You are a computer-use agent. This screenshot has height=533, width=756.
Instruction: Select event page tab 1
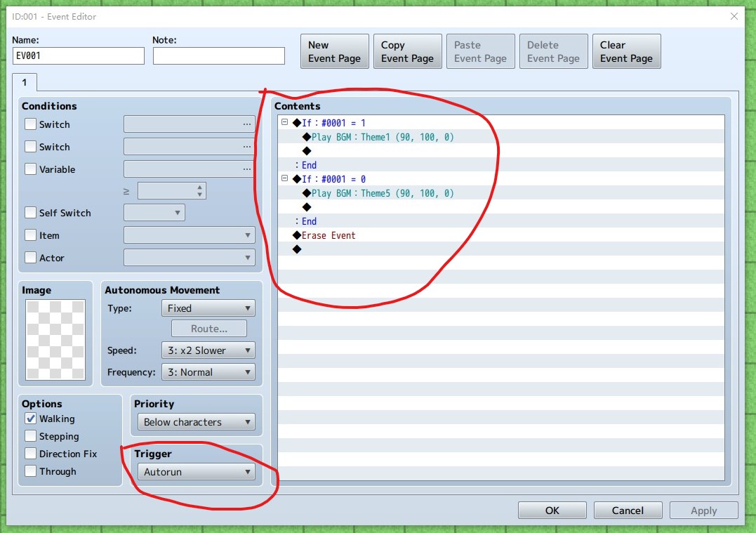pos(25,82)
